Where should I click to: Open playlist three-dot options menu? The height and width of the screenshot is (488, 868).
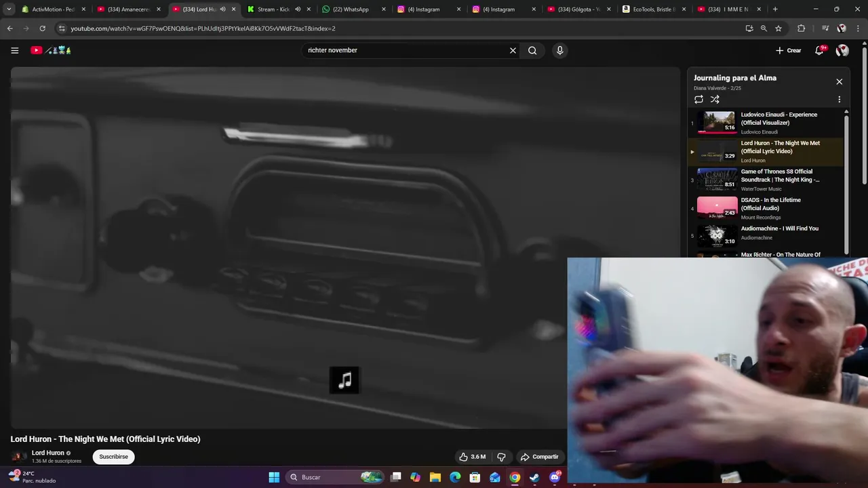pos(839,99)
